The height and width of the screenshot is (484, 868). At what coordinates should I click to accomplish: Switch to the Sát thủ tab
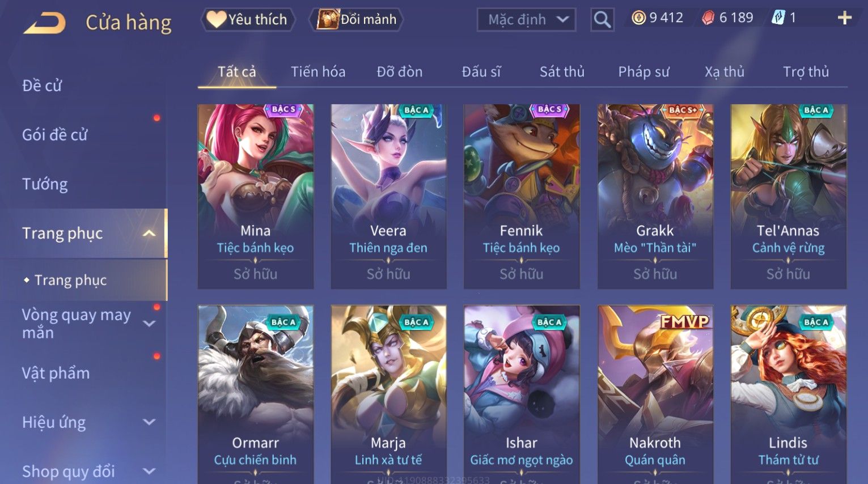562,72
